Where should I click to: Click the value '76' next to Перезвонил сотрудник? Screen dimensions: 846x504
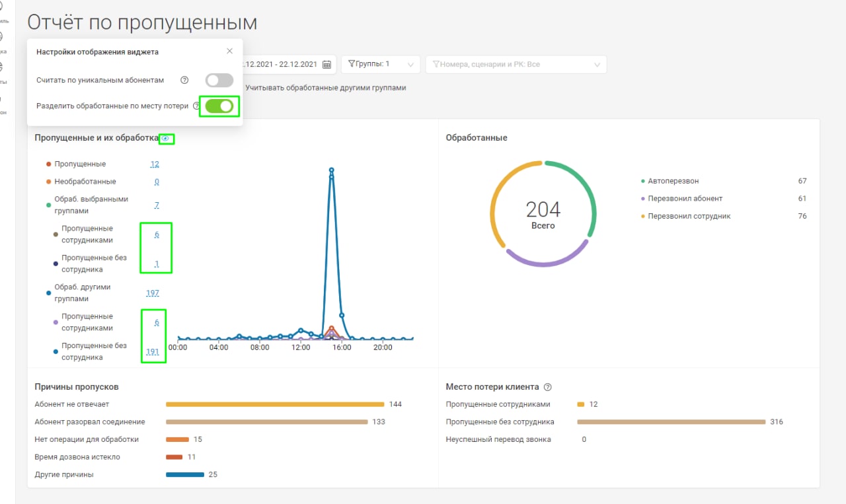point(802,216)
